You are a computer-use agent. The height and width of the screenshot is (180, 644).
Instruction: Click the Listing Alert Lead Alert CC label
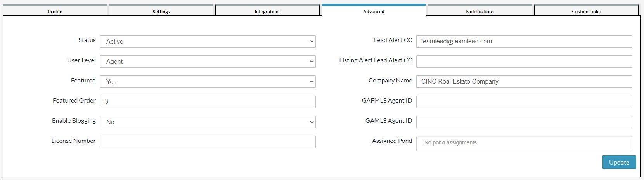pos(376,60)
